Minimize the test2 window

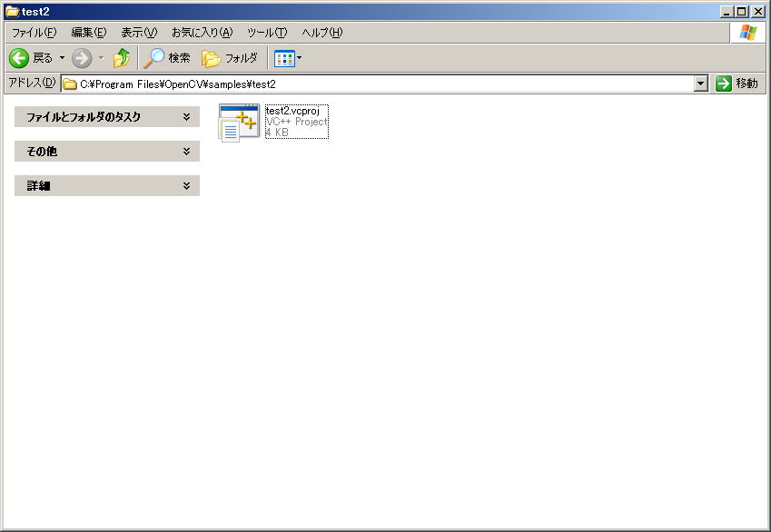(727, 11)
